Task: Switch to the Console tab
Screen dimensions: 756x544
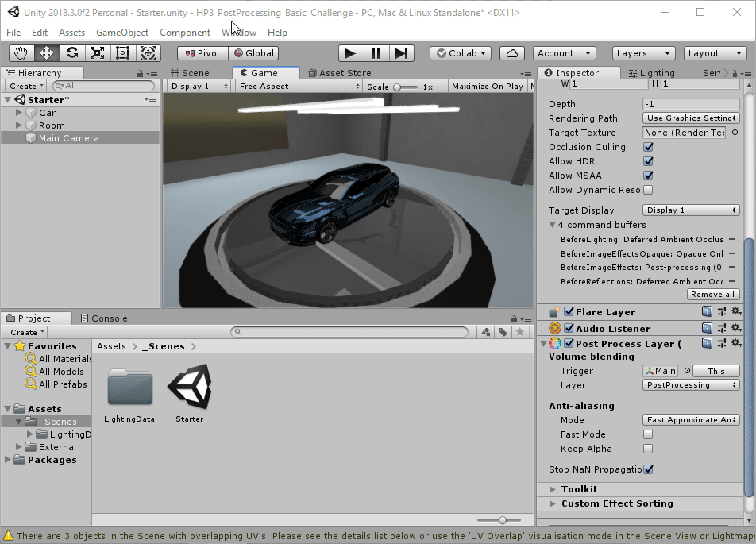Action: tap(103, 318)
